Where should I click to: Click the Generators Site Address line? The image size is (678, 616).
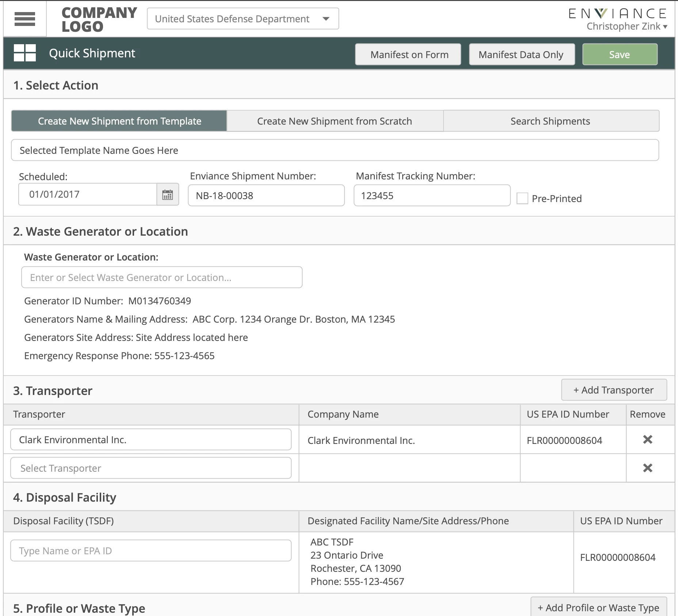coord(136,338)
